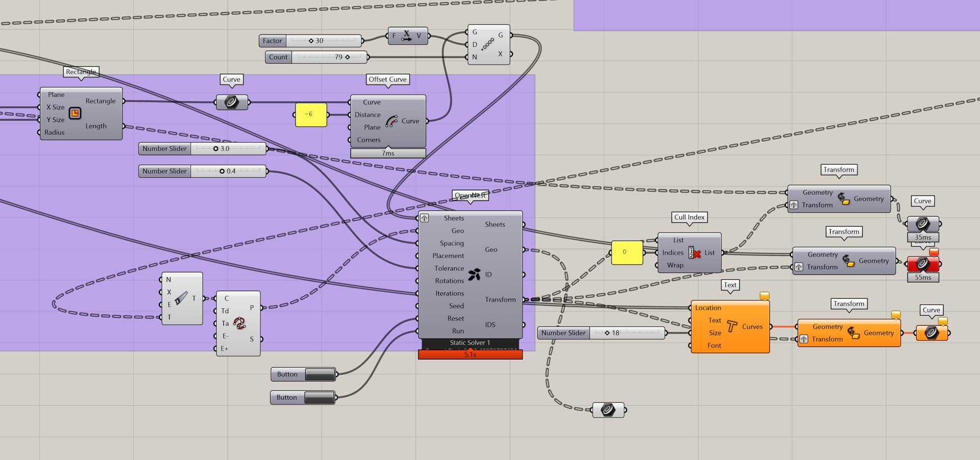Click the saw icon on the N X E T component
Image resolution: width=980 pixels, height=460 pixels.
pyautogui.click(x=181, y=298)
